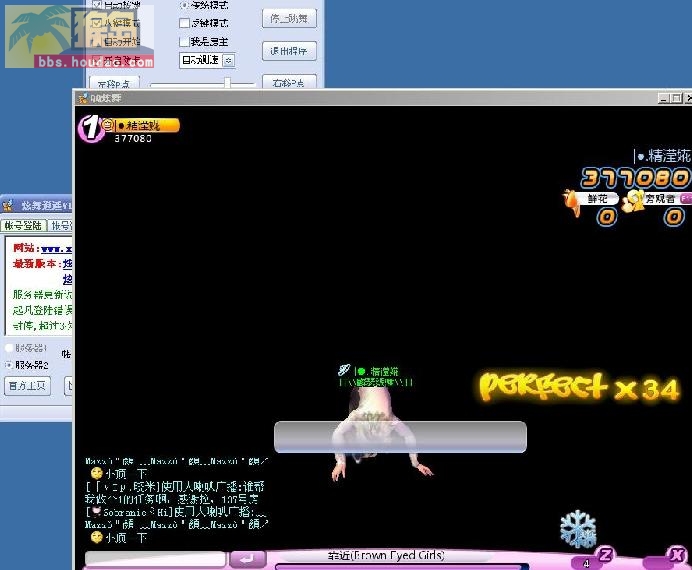
Task: Click the grey translucent bar over dancer
Action: (400, 437)
